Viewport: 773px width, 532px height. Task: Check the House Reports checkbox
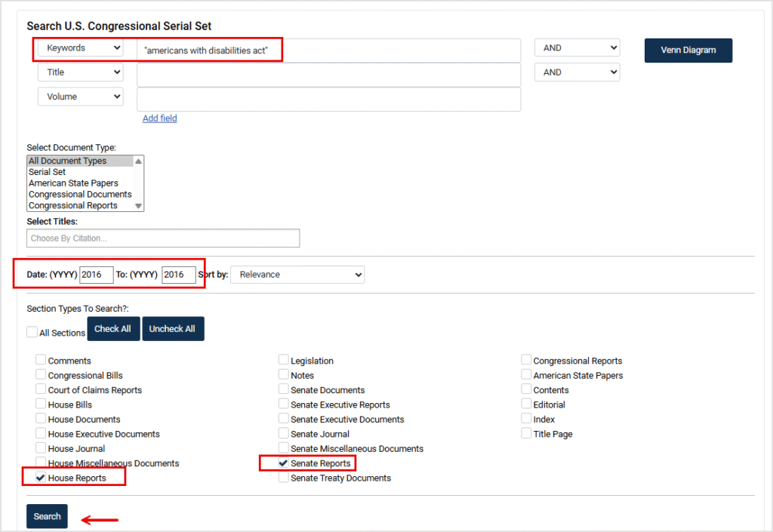(x=41, y=478)
